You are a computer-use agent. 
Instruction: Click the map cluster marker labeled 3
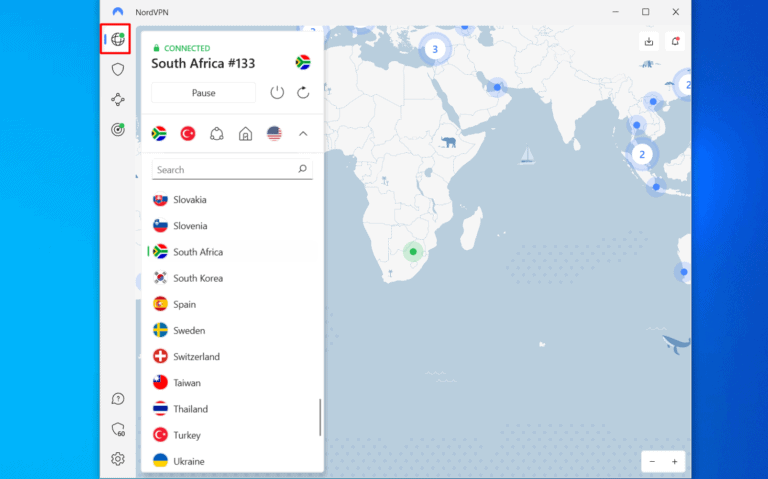[434, 49]
